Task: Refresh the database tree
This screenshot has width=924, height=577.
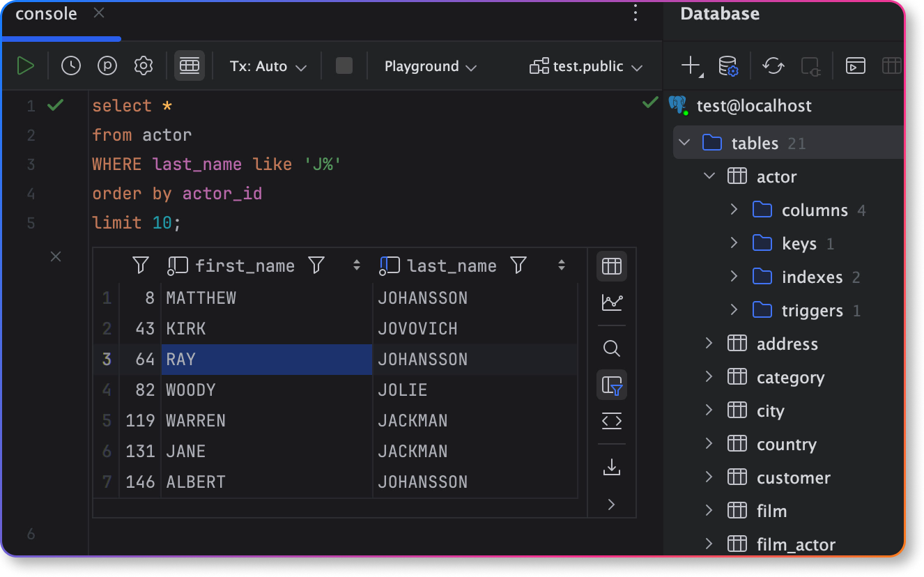Action: [773, 66]
